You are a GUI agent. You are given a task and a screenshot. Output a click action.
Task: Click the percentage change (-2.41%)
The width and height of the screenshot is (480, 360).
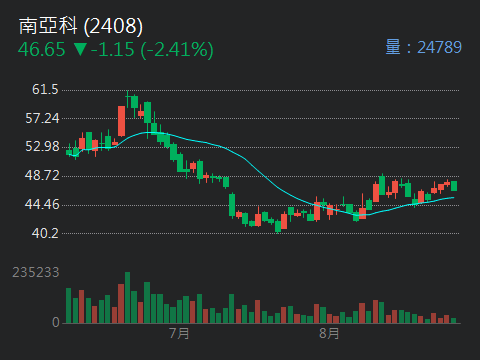(177, 50)
